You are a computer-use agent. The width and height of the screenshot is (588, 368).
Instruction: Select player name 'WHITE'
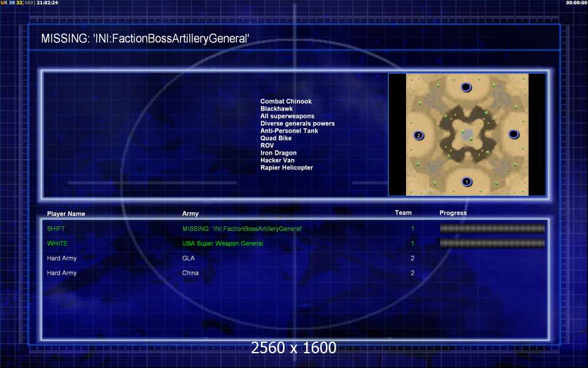(x=58, y=243)
